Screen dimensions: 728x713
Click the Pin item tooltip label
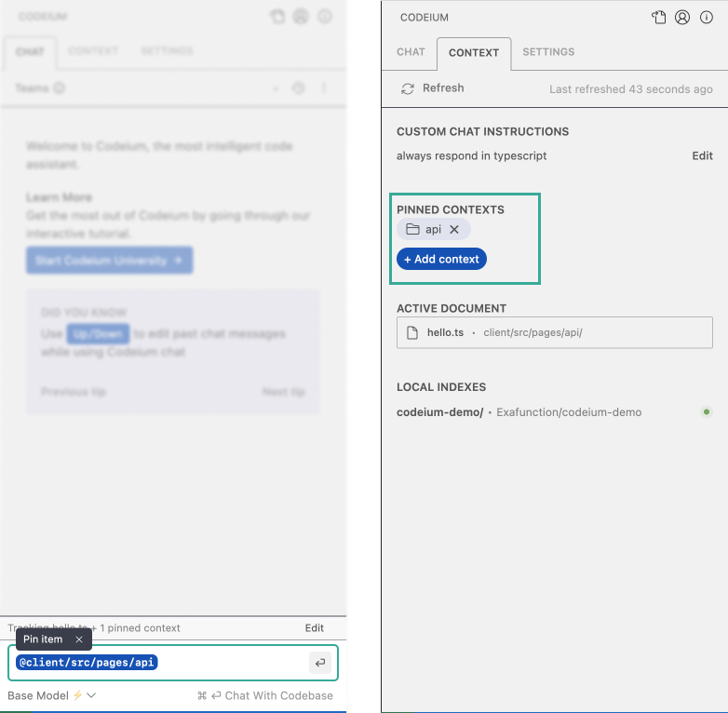(43, 639)
